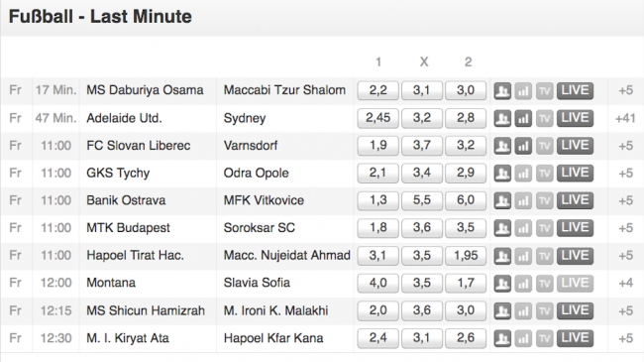This screenshot has width=644, height=362.
Task: Click LIVE badge for MS Daburiya Osama match
Action: point(575,90)
